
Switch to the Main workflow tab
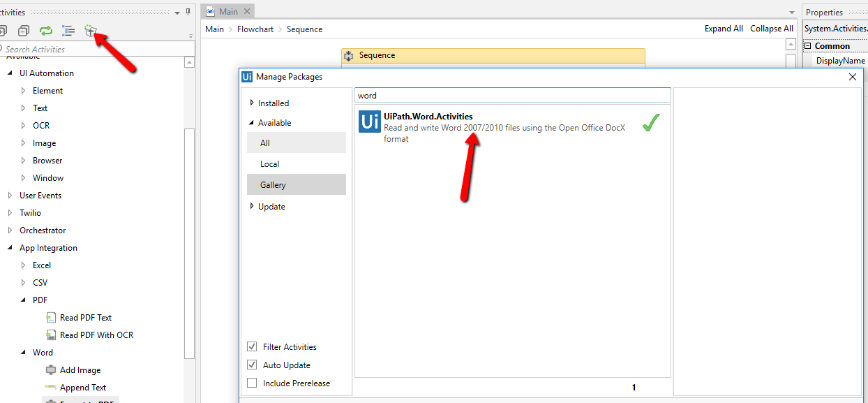click(x=228, y=11)
